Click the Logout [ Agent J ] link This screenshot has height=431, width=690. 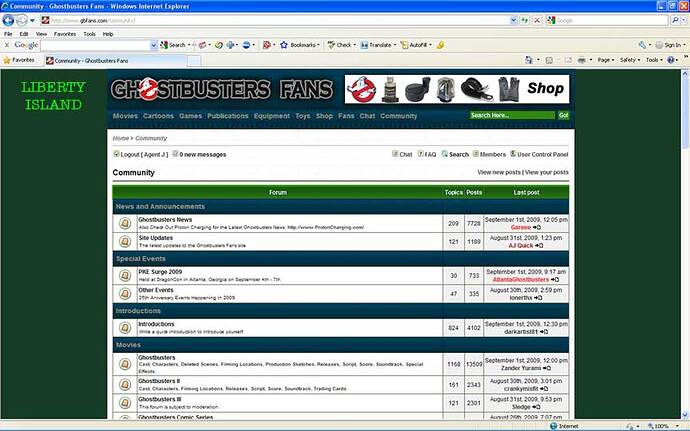pyautogui.click(x=141, y=155)
